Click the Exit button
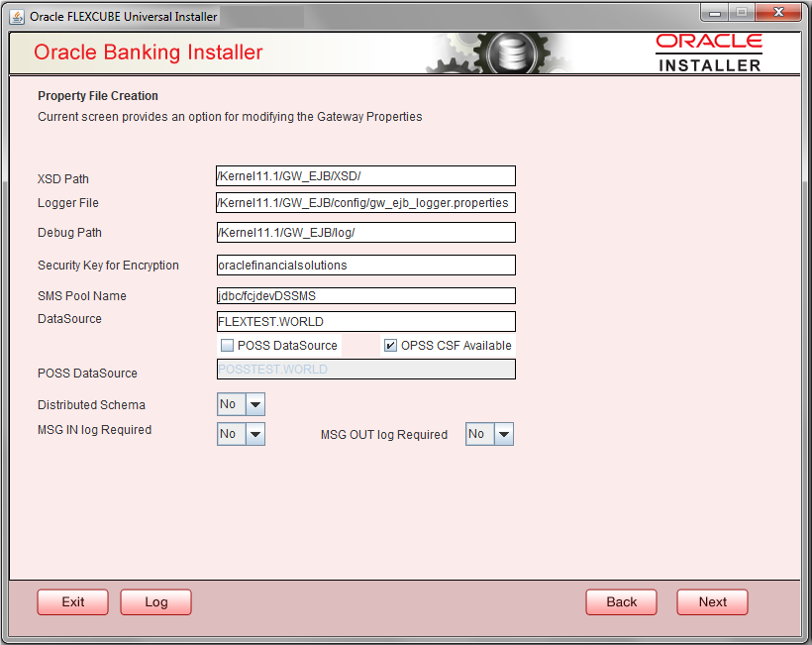The height and width of the screenshot is (645, 812). (73, 602)
